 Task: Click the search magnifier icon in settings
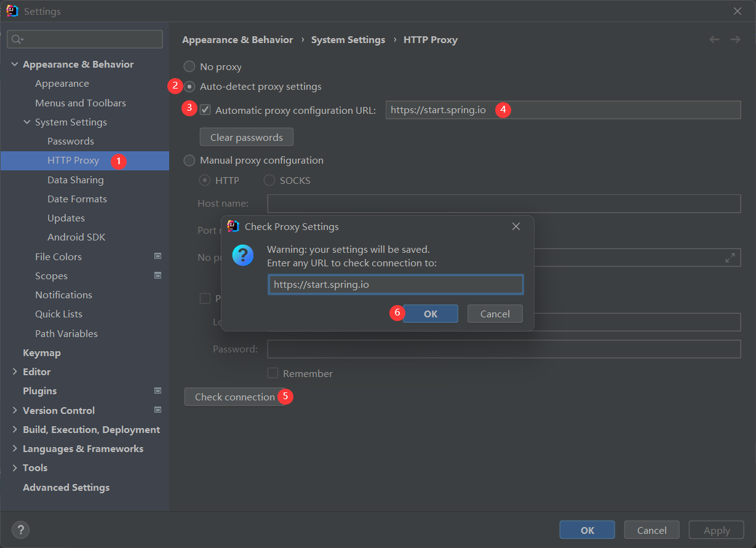(17, 39)
